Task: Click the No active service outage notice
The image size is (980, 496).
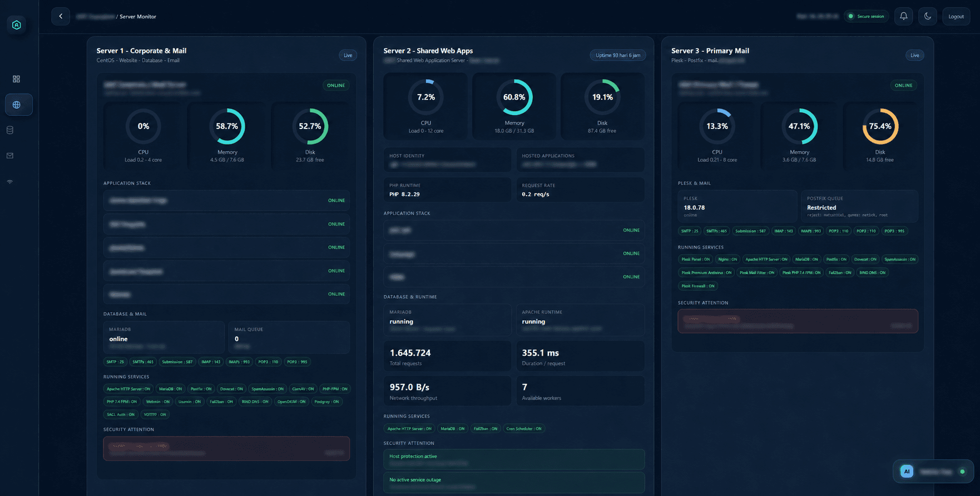Action: [x=514, y=483]
